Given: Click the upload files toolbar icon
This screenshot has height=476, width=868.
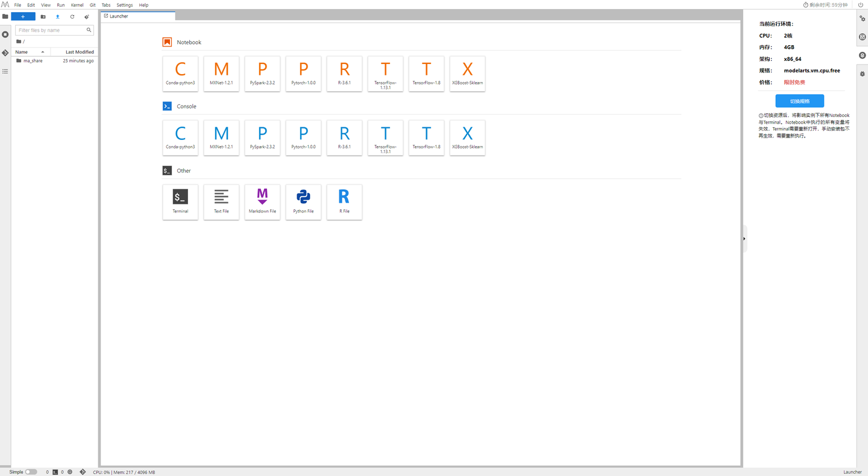Looking at the screenshot, I should pos(58,17).
